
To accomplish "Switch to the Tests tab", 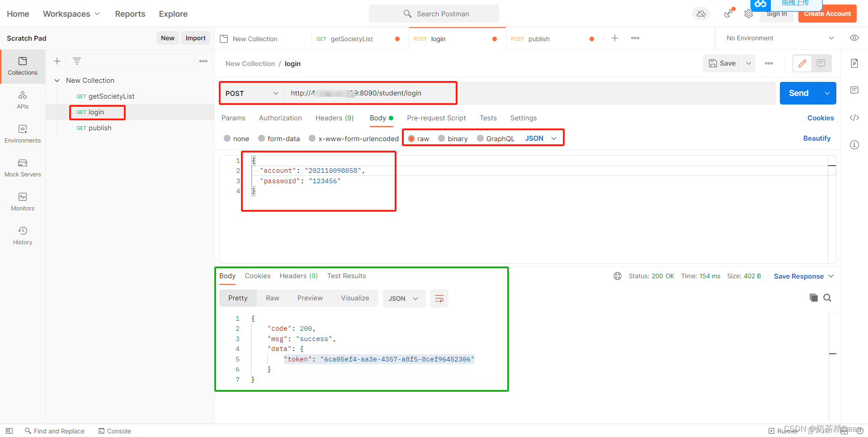I will tap(488, 118).
